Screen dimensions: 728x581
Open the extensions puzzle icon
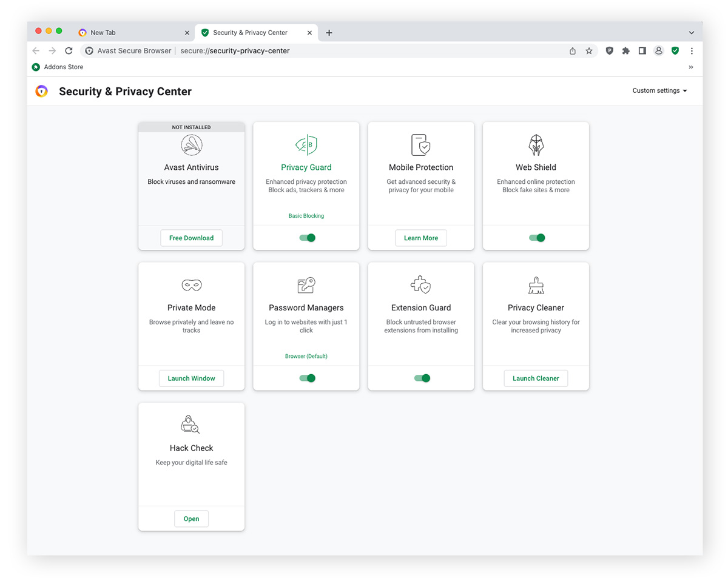[x=625, y=51]
